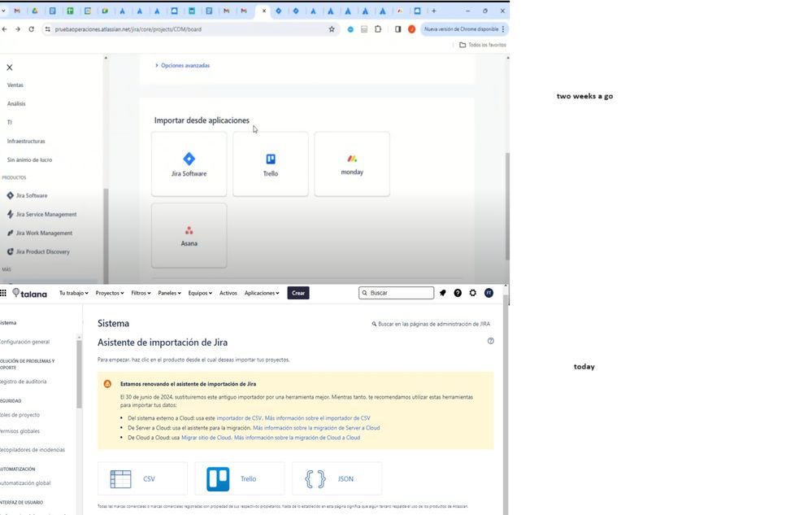Image resolution: width=812 pixels, height=515 pixels.
Task: Bookmark this page with the star icon
Action: [332, 29]
